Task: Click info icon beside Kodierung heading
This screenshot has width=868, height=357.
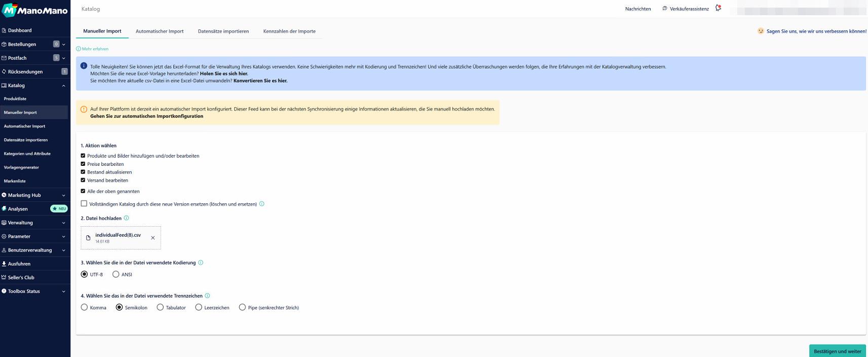Action: coord(201,263)
